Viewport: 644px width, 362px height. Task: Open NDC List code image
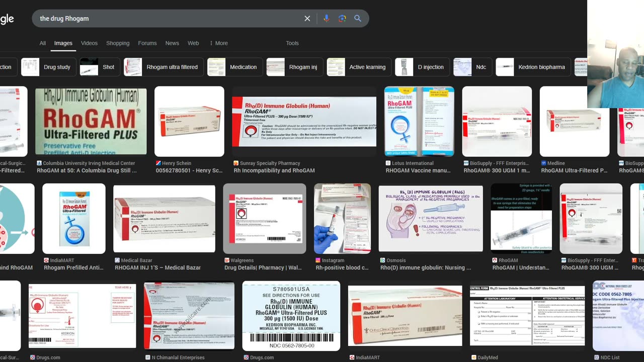coord(618,316)
